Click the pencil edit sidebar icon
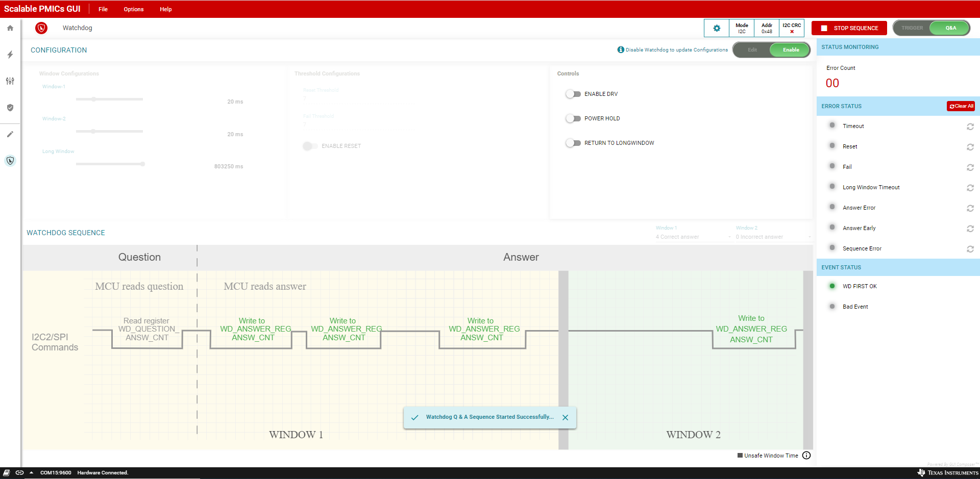The image size is (980, 479). click(10, 134)
